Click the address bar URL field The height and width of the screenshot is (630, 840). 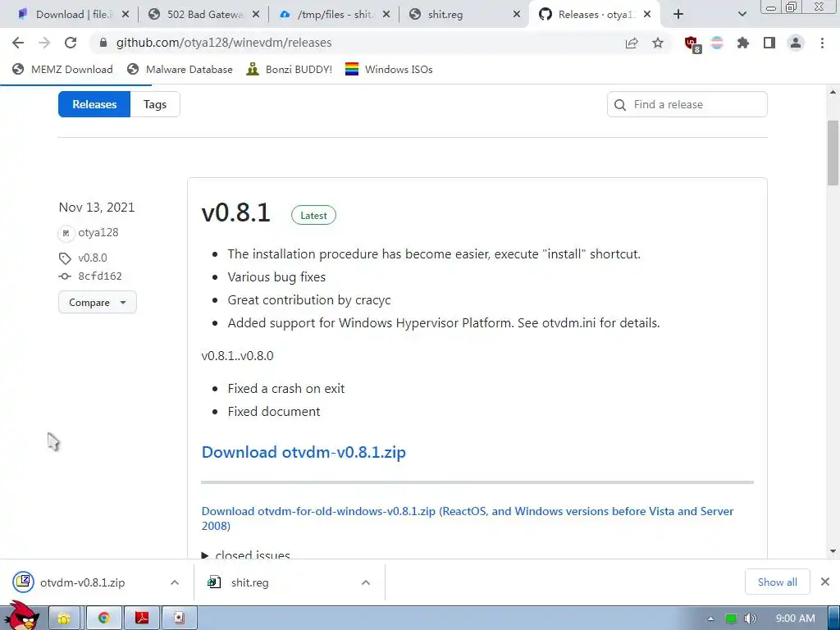pyautogui.click(x=354, y=43)
